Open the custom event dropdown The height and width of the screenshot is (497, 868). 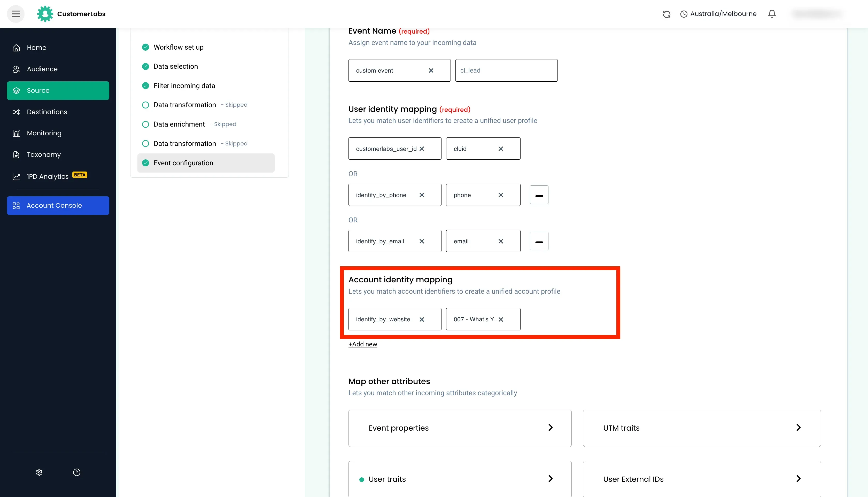(x=399, y=70)
